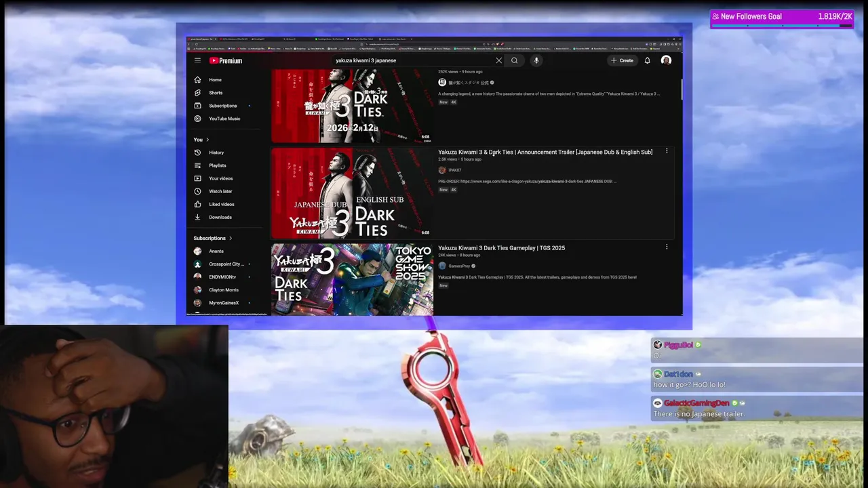
Task: Click the magnifier search button
Action: click(x=514, y=60)
